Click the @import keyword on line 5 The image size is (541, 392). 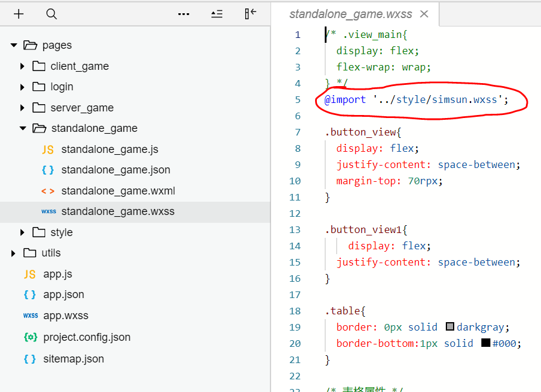[x=345, y=100]
